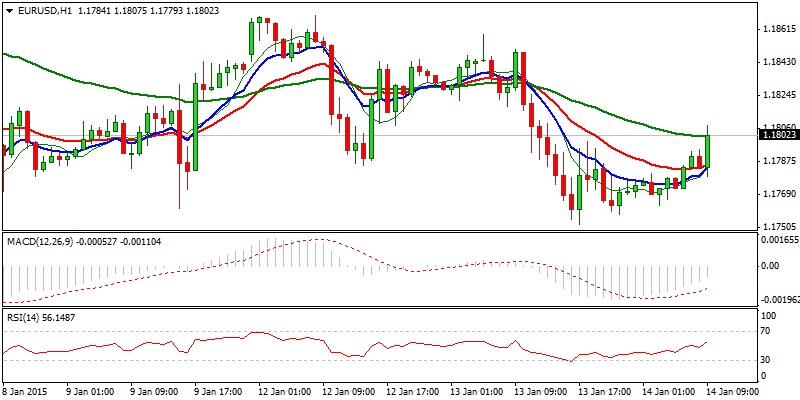Screen dimensions: 800x400
Task: Click the 12 Jan 09:00 time label
Action: pos(348,391)
